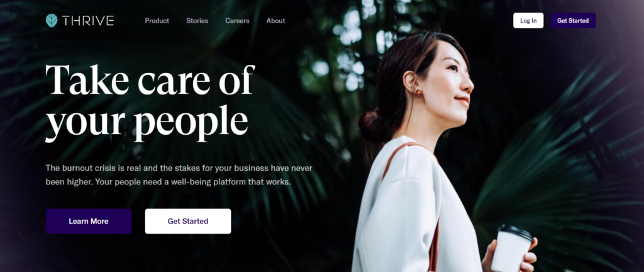Click the teal Thrive leaf logo icon
This screenshot has height=272, width=644.
coord(52,21)
